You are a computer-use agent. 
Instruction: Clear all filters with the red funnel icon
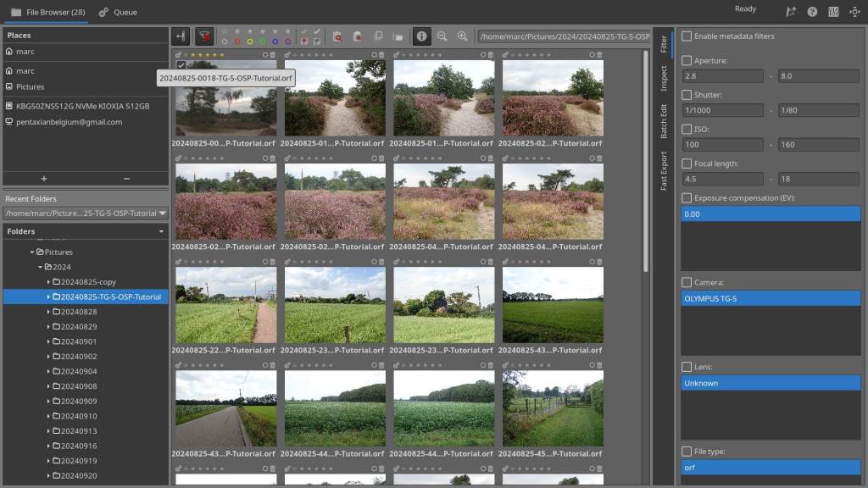tap(204, 36)
